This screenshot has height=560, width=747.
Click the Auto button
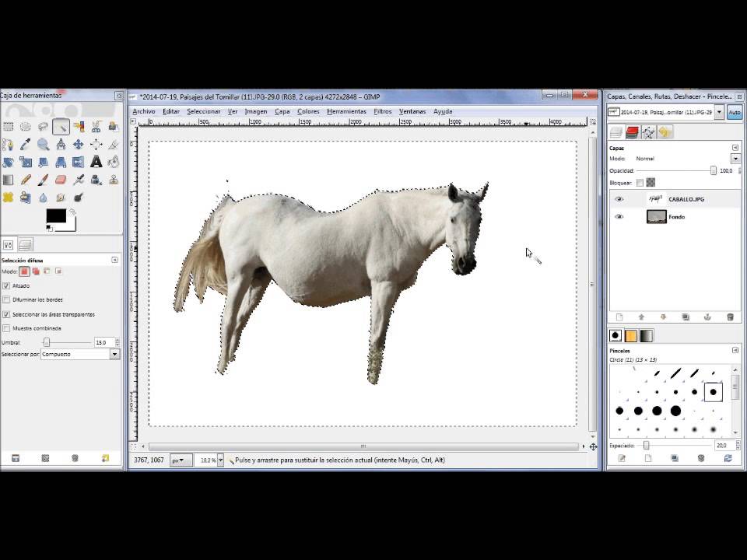734,112
